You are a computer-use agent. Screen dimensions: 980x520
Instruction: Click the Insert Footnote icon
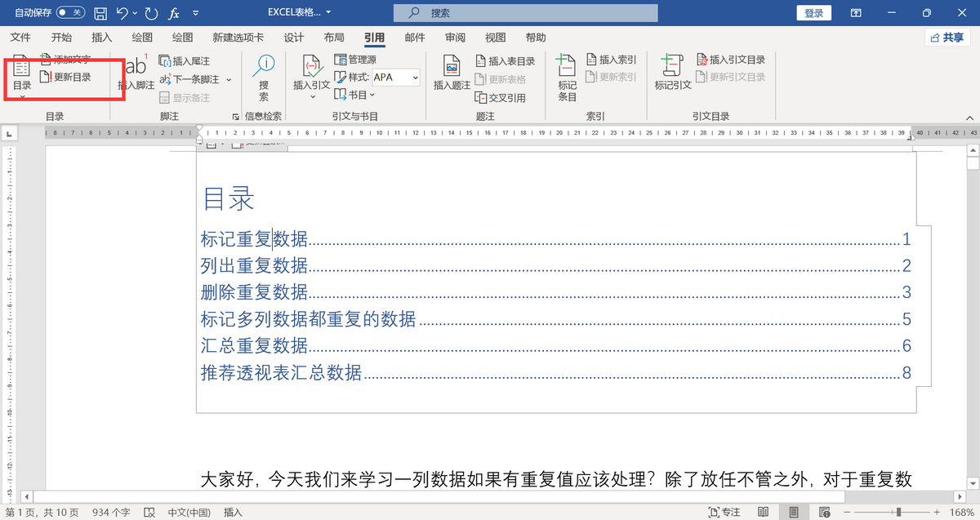click(136, 73)
